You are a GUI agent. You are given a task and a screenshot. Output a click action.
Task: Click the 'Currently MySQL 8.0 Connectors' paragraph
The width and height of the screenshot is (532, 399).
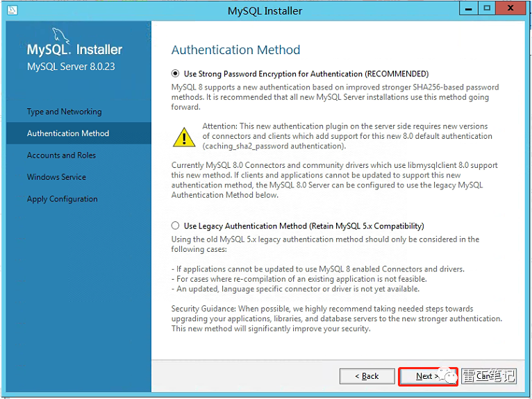pos(334,180)
